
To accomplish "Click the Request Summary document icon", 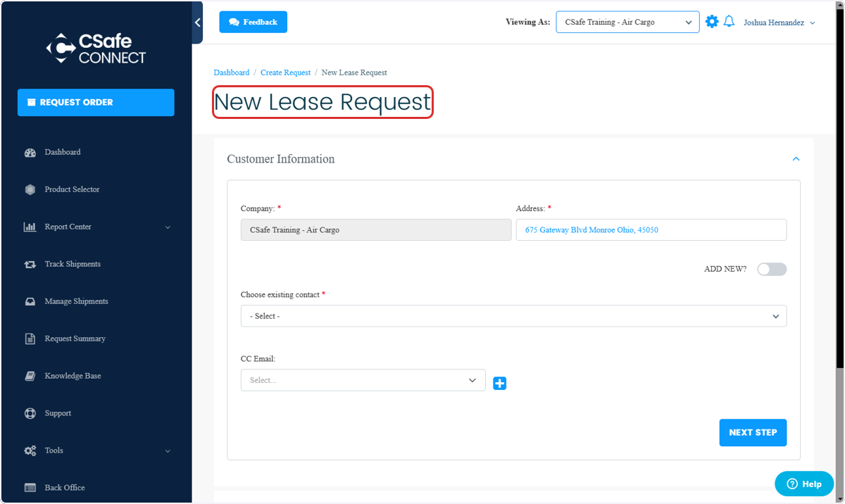I will click(x=30, y=339).
